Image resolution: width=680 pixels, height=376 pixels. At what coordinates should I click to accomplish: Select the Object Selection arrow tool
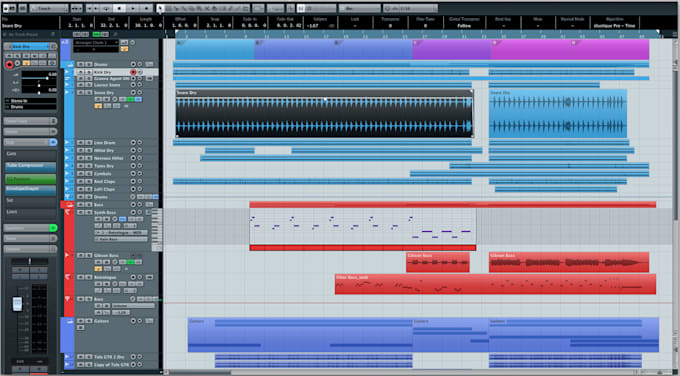(160, 8)
